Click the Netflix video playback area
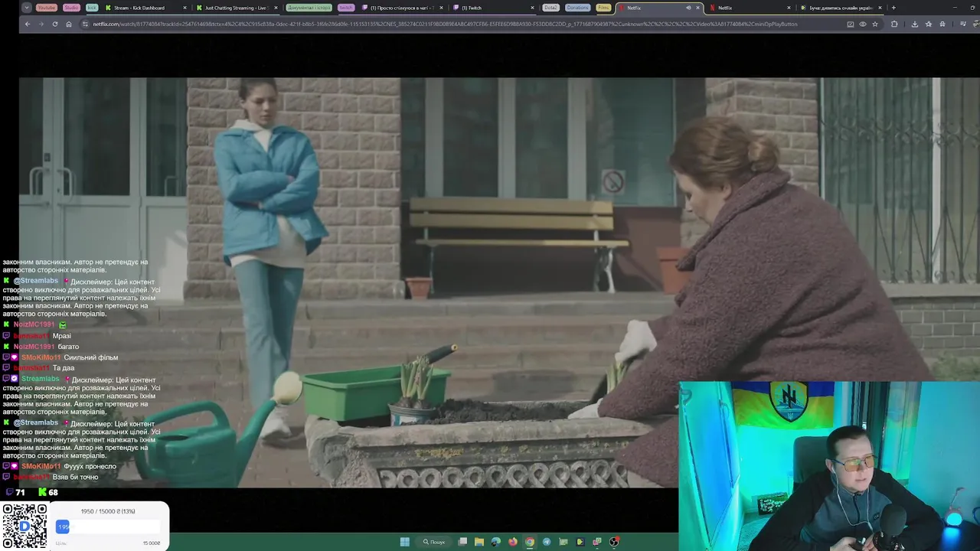Image resolution: width=980 pixels, height=551 pixels. coord(499,282)
